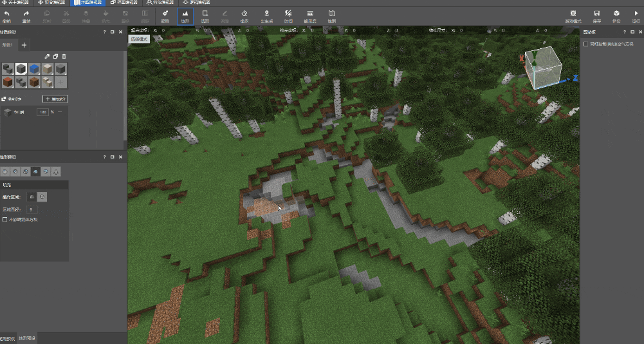Viewport: 644px width, 344px height.
Task: Click the grayed-out paint bucket fill icon
Action: coord(106,14)
